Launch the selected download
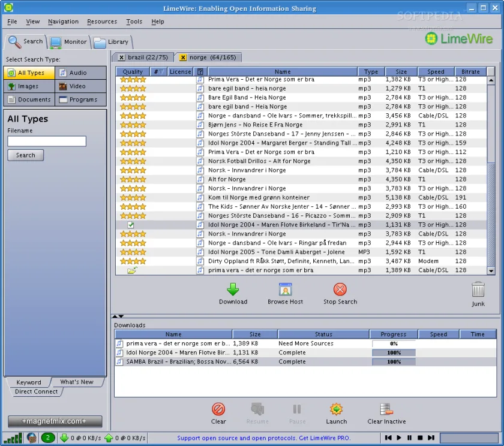The height and width of the screenshot is (446, 504). [336, 414]
